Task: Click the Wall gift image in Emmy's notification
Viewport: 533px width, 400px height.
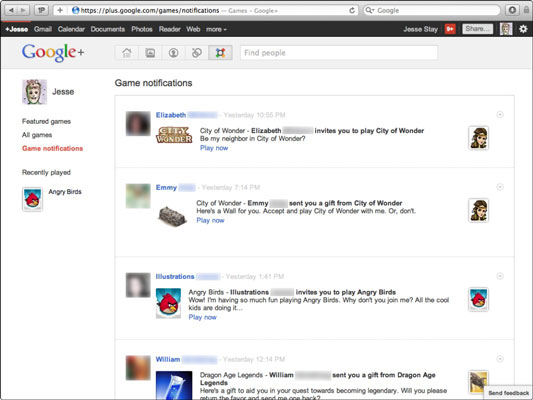Action: point(172,216)
